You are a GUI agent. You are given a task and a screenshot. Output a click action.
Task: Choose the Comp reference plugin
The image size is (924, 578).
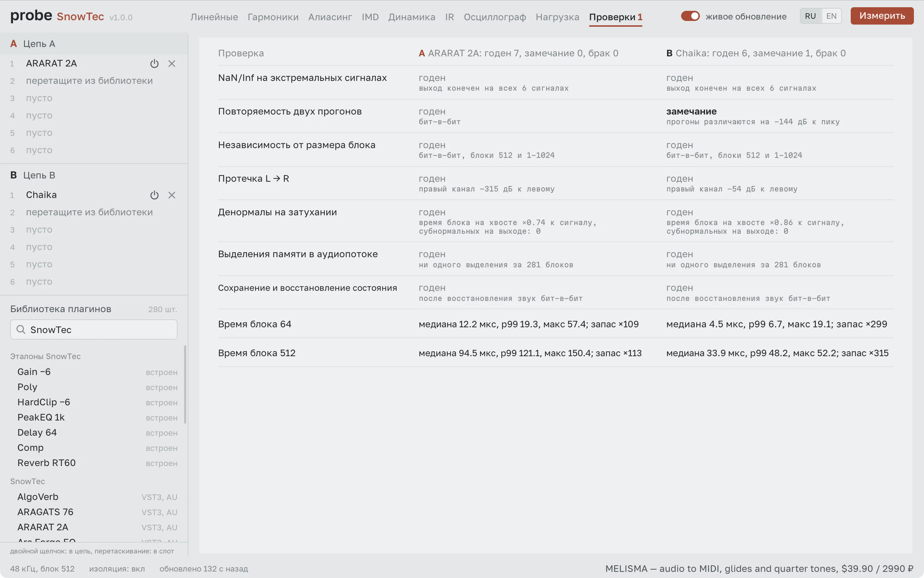(x=93, y=448)
